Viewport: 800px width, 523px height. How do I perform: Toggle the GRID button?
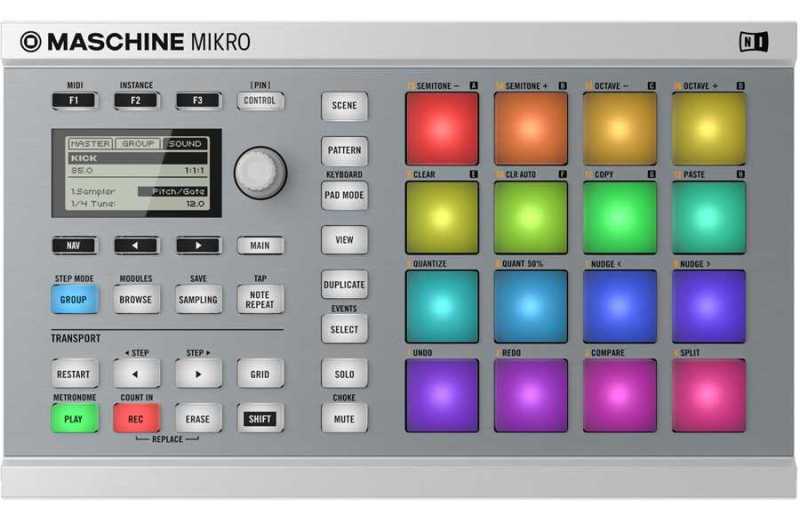(260, 374)
